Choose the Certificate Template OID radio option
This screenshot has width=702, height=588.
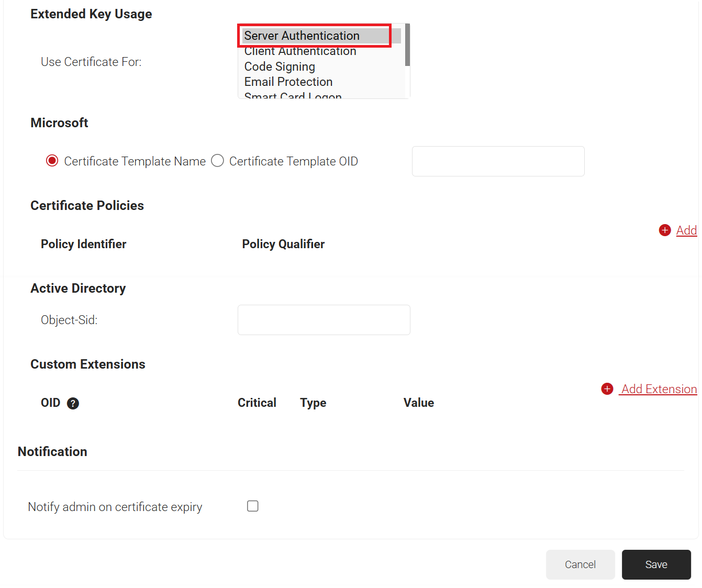tap(218, 161)
